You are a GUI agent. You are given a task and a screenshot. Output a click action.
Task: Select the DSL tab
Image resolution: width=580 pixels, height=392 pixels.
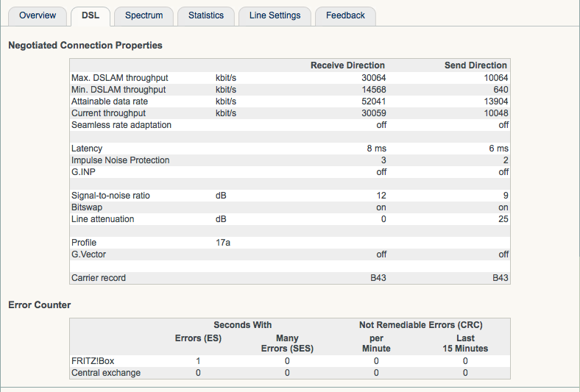[91, 15]
